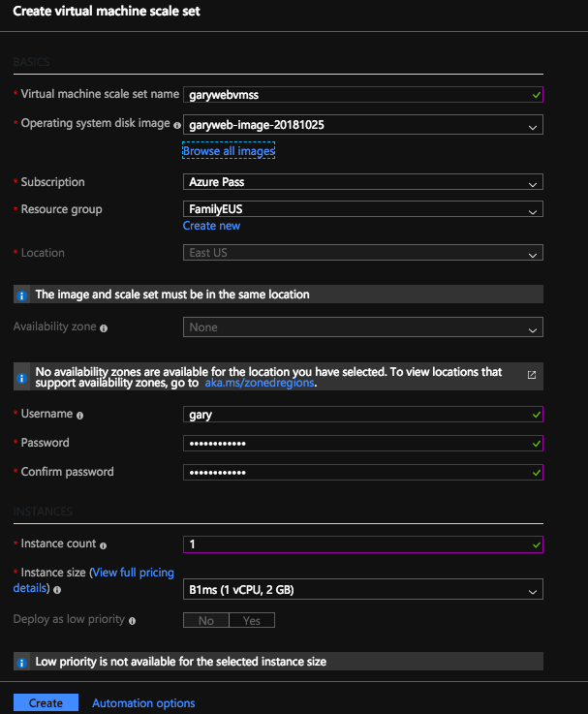Set Deploy as low priority to Yes
This screenshot has height=714, width=588.
point(252,620)
